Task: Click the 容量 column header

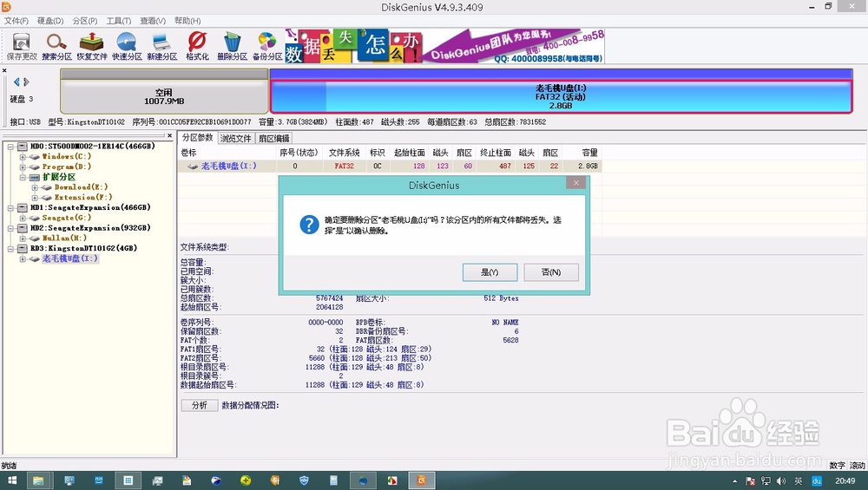Action: [582, 152]
